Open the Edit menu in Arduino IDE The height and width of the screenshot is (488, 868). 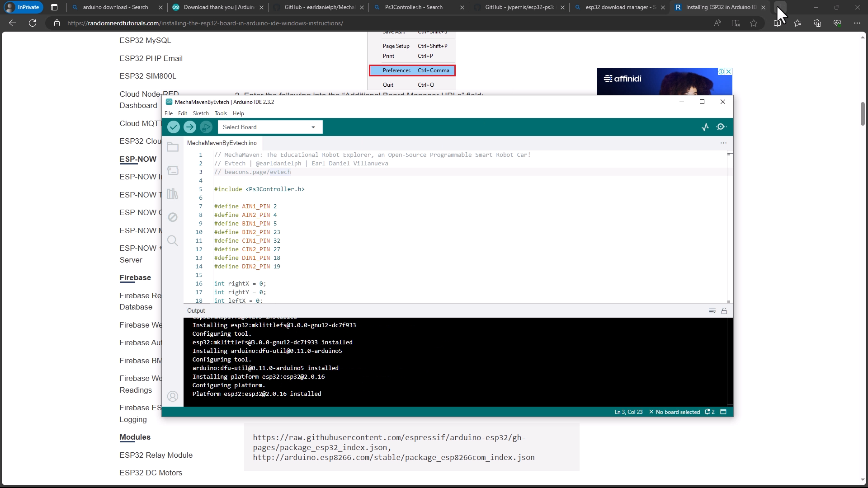183,113
